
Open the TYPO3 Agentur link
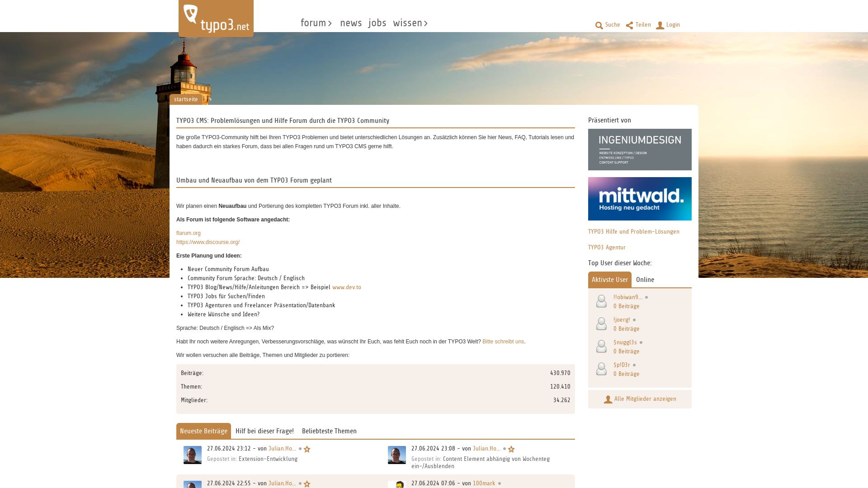tap(607, 248)
